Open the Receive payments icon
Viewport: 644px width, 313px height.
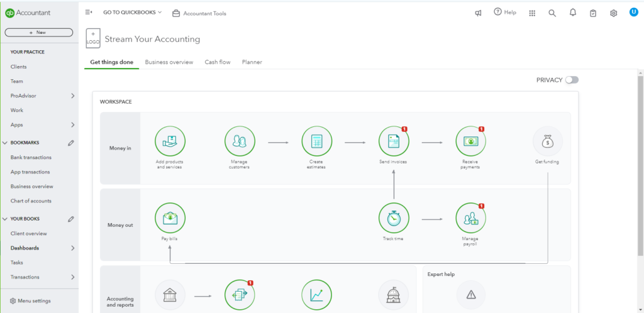(470, 141)
